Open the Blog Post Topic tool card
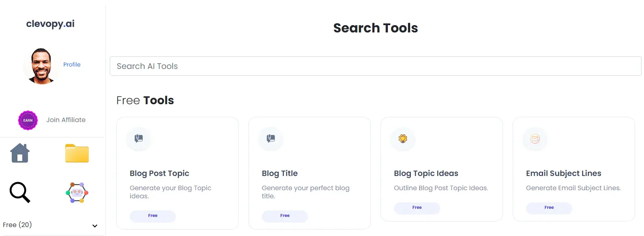Viewport: 644px width, 236px height. (x=177, y=173)
